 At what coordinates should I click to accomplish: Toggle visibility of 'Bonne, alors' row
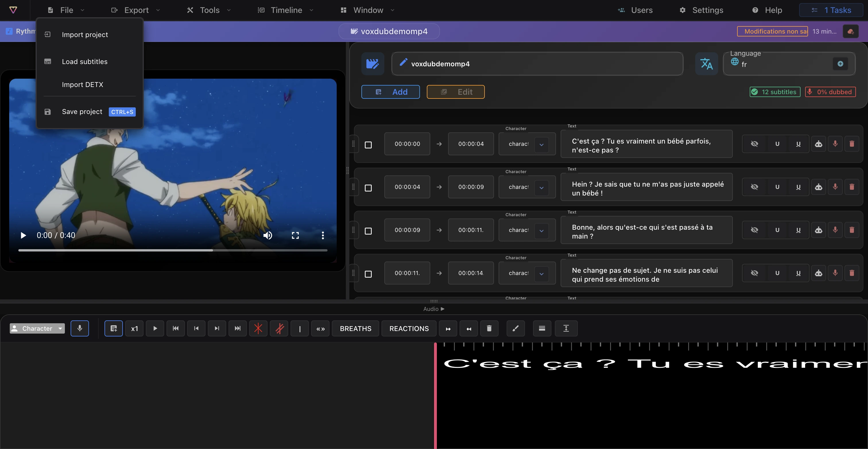pos(754,230)
